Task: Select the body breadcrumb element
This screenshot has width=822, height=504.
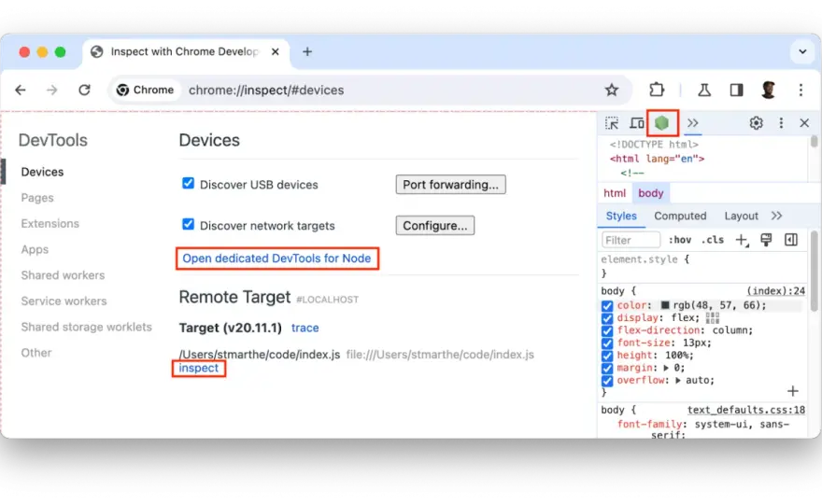Action: click(650, 193)
